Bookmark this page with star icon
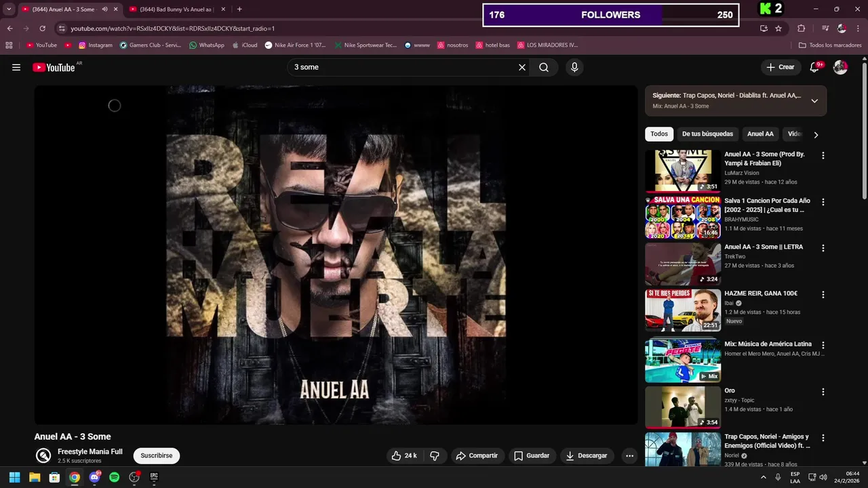This screenshot has height=488, width=868. (778, 28)
